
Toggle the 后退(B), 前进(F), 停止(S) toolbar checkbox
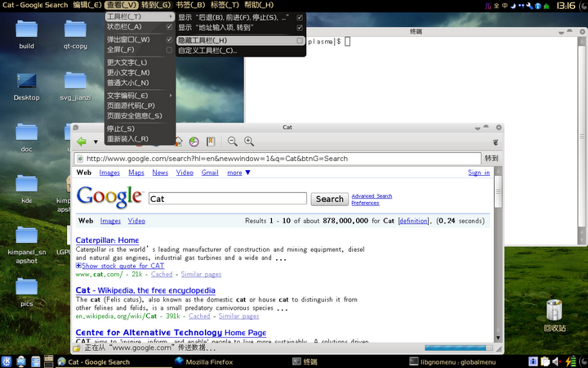click(x=300, y=17)
